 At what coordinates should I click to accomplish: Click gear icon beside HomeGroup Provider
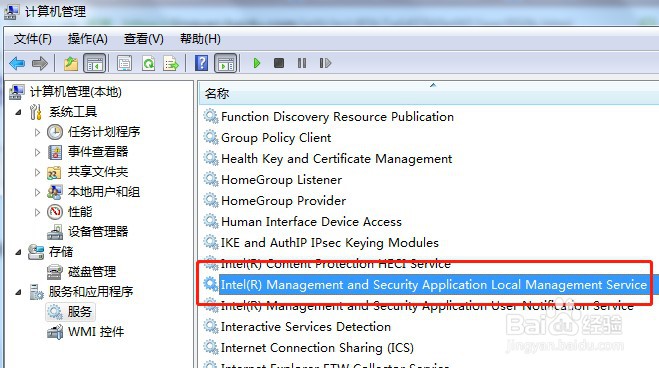(x=211, y=200)
